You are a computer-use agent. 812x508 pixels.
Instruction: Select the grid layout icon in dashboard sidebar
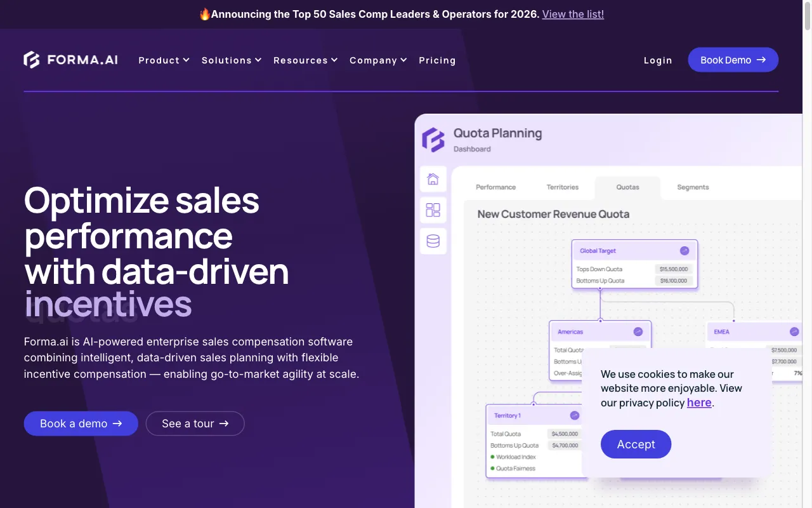point(433,210)
